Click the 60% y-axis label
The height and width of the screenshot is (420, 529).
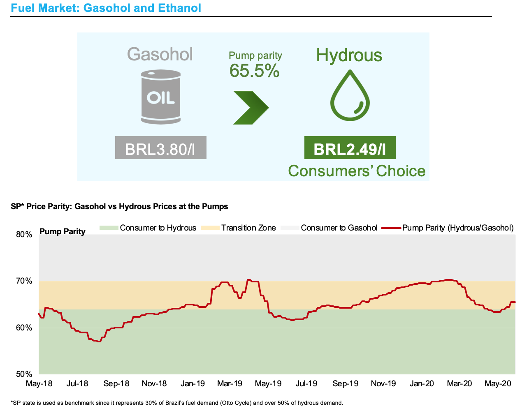click(x=24, y=328)
